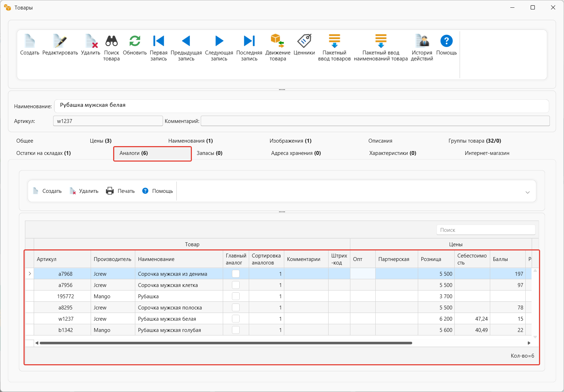Show action history

click(x=422, y=41)
